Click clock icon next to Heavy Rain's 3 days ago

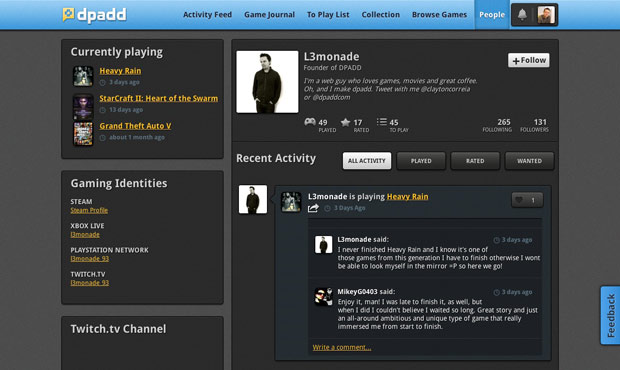pyautogui.click(x=102, y=82)
